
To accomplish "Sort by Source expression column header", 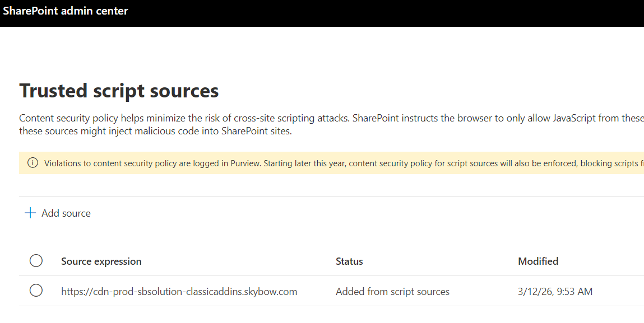I will pos(101,261).
